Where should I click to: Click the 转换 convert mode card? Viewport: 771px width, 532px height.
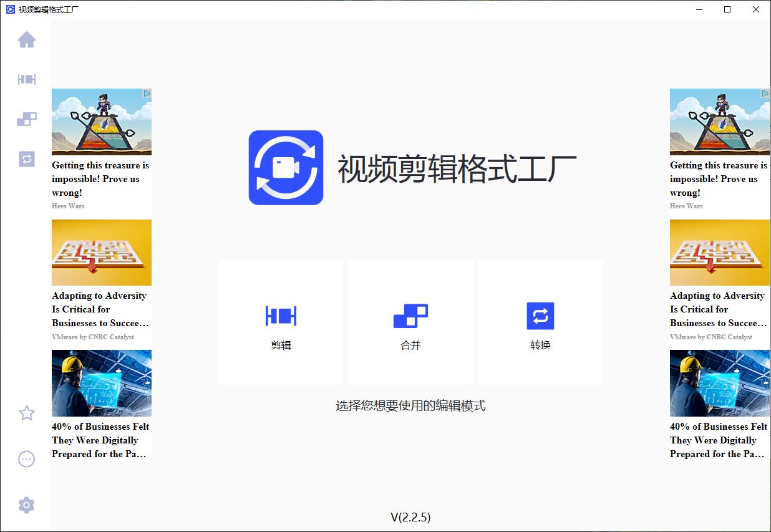(540, 322)
